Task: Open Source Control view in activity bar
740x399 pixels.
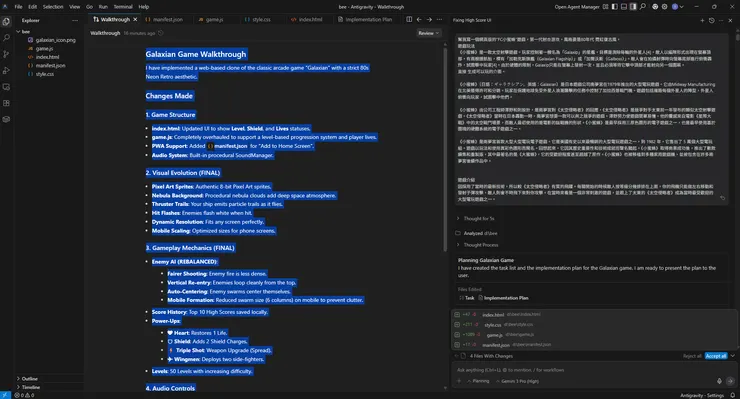Action: (6, 54)
